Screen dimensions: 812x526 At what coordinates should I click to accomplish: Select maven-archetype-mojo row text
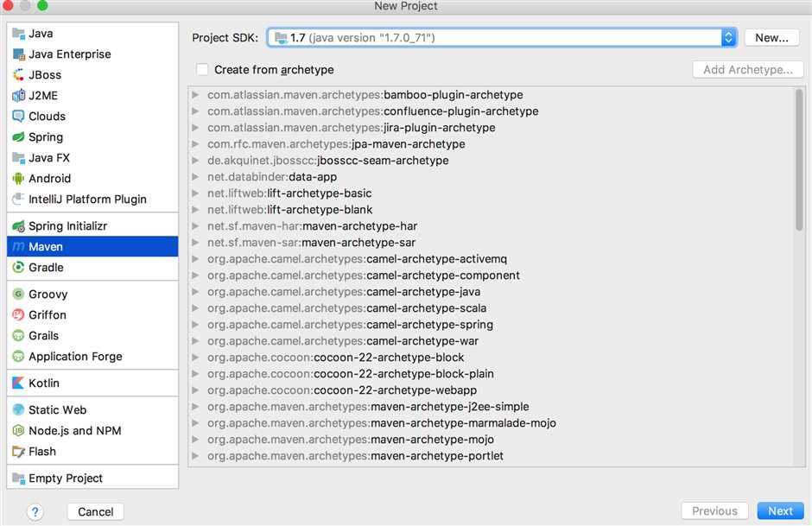(351, 440)
